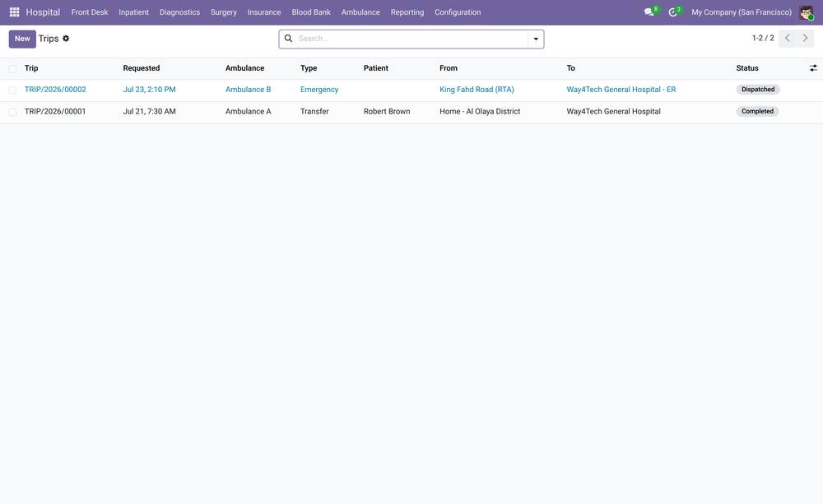Click the search magnifier icon
Screen dimensions: 823x504
click(288, 39)
